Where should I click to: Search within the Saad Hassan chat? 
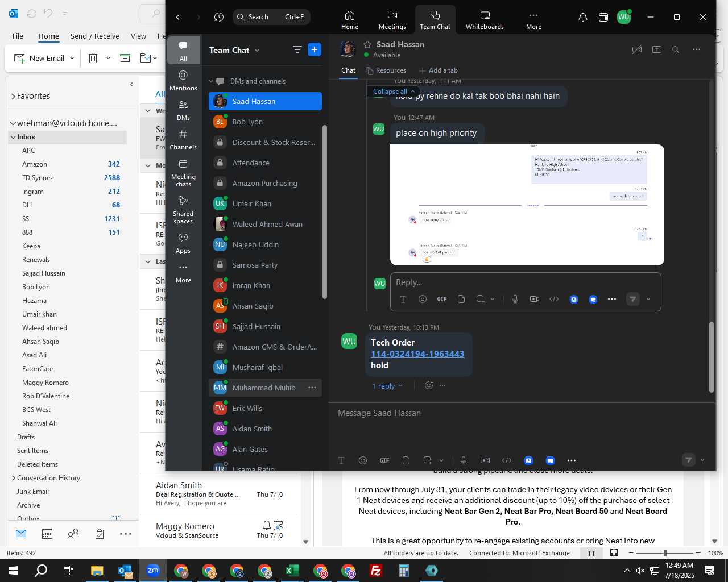(676, 49)
